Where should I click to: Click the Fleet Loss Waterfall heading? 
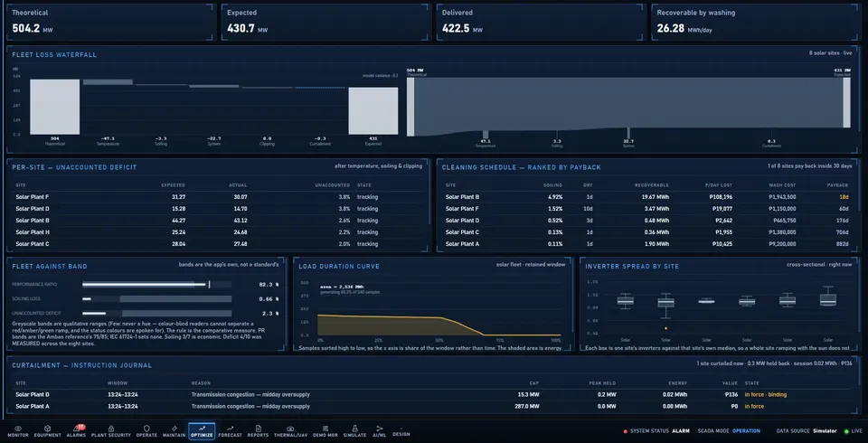pos(54,55)
